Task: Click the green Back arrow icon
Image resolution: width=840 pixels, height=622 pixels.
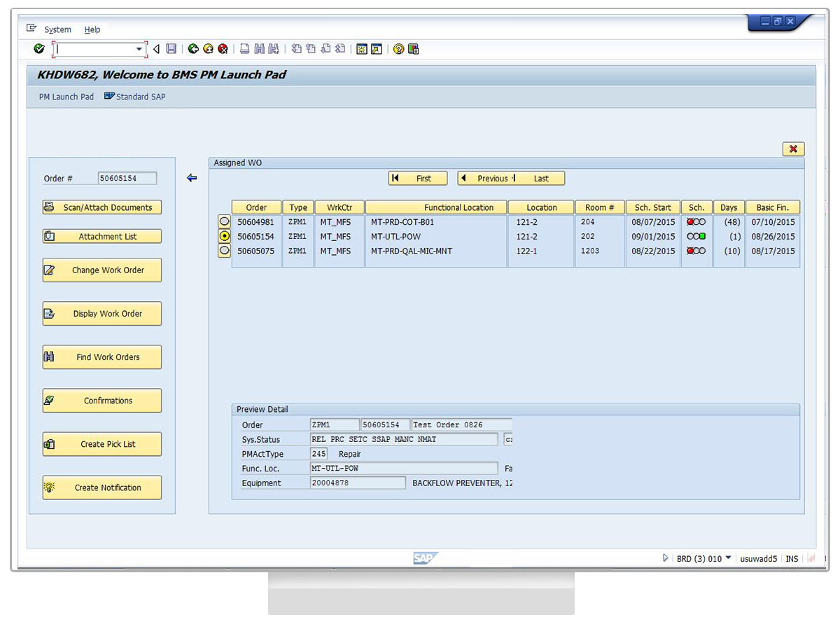Action: 193,49
